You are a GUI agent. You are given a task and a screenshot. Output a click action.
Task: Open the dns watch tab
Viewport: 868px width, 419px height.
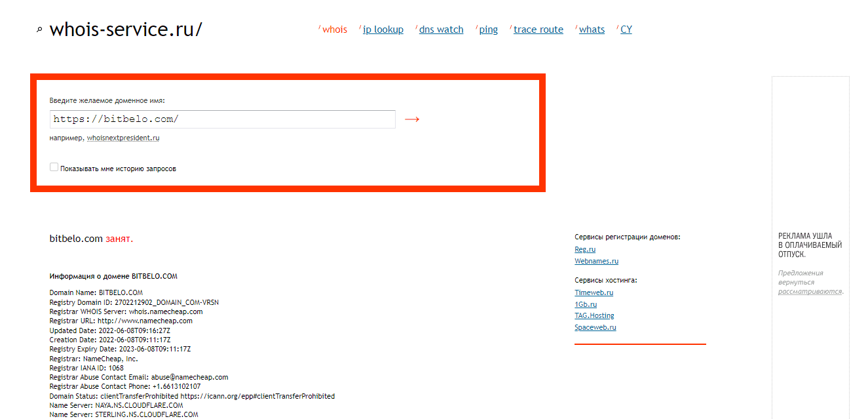pos(441,30)
